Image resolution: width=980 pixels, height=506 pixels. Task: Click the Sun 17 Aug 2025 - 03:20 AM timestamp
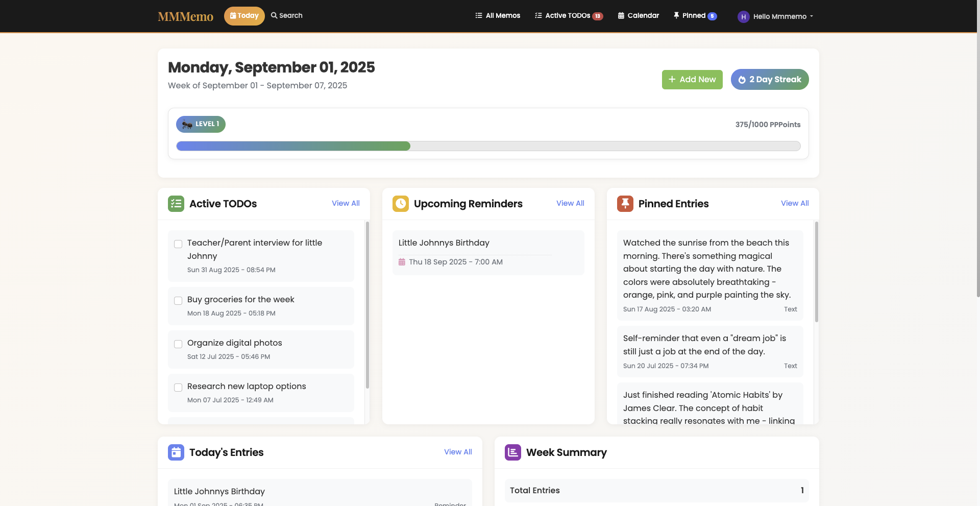click(x=667, y=309)
